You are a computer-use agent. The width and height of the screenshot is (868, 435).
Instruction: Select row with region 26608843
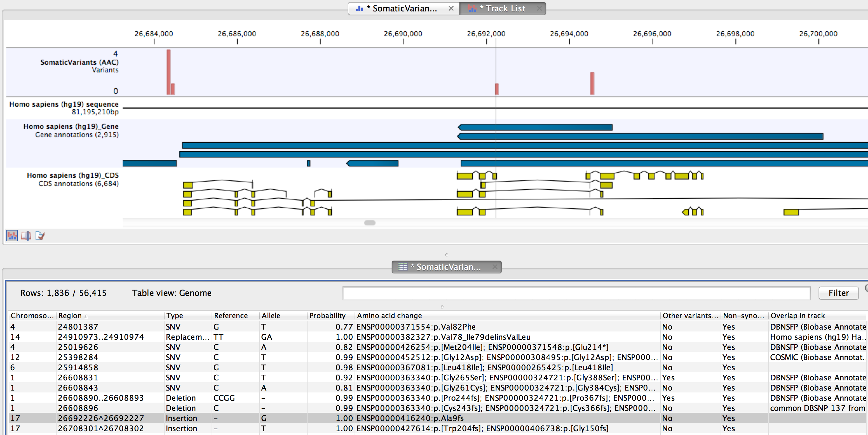click(437, 387)
